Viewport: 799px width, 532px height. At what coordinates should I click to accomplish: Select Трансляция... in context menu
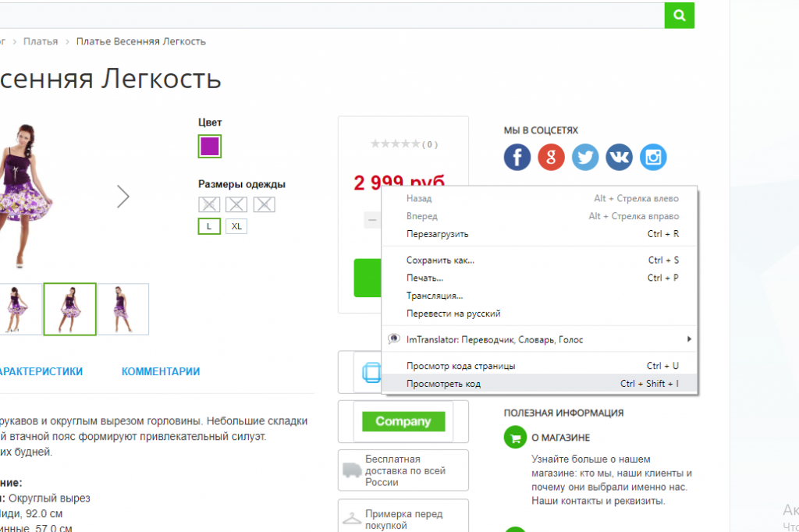coord(539,296)
